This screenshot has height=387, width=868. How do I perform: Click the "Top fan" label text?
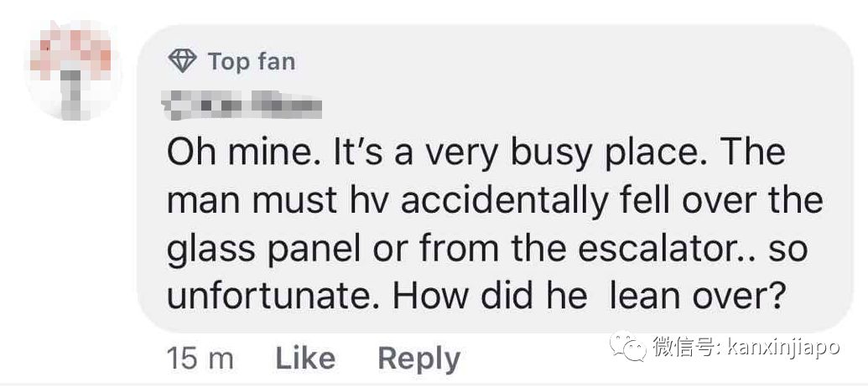click(252, 61)
